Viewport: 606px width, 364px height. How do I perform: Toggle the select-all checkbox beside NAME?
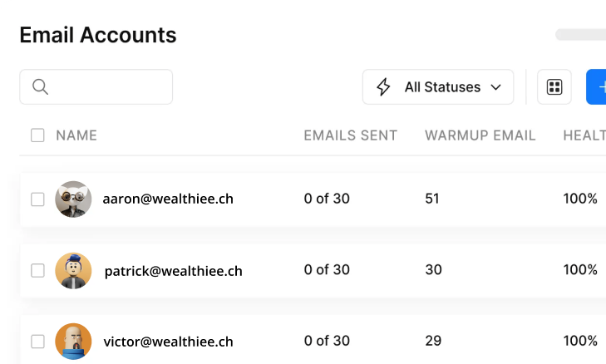(x=37, y=135)
